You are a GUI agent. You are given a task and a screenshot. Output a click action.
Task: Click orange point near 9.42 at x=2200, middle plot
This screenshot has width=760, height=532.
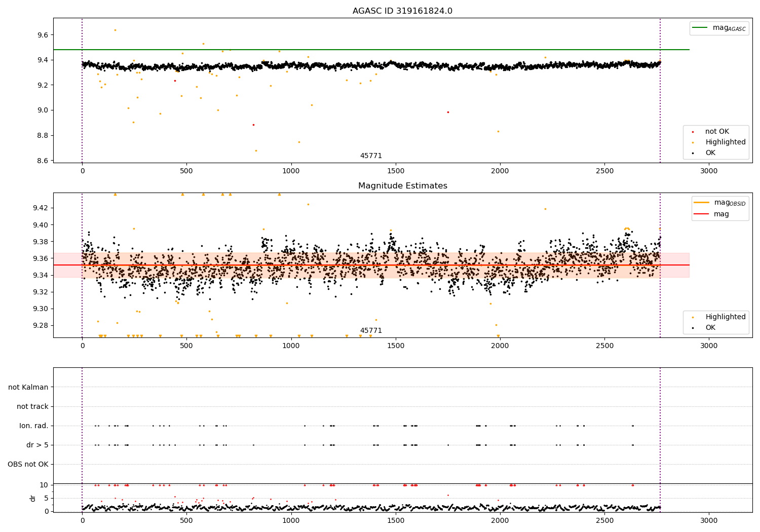545,209
